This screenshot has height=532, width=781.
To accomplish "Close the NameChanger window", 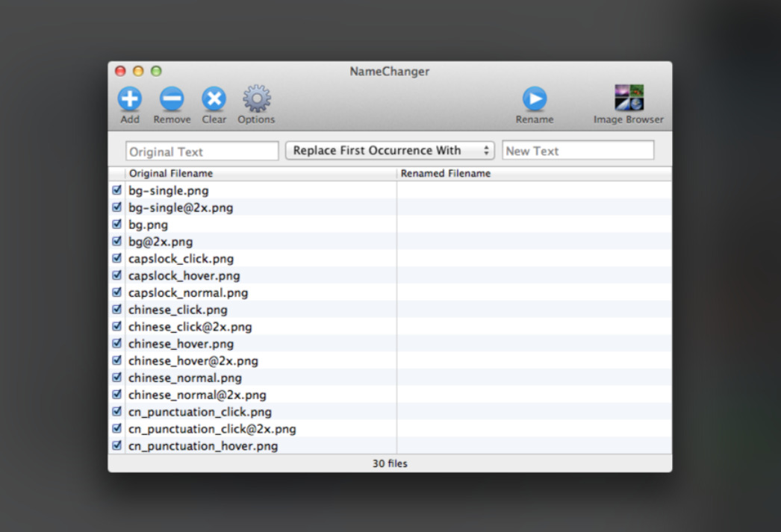I will tap(120, 71).
